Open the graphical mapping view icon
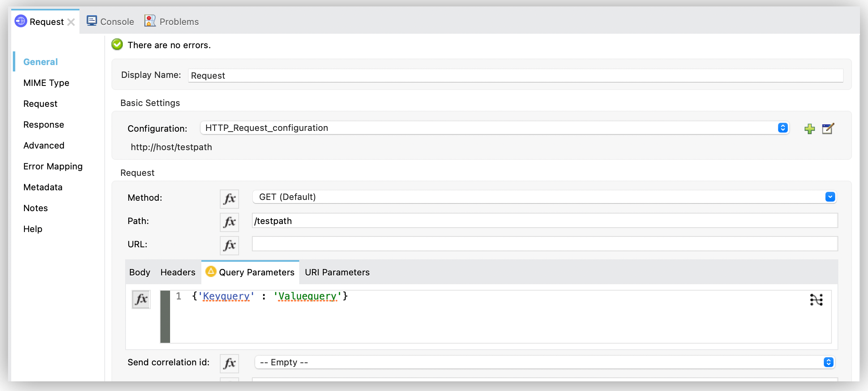The image size is (868, 391). 816,300
